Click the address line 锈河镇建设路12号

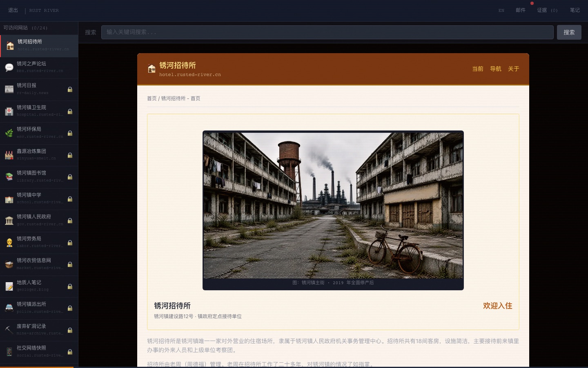[174, 316]
